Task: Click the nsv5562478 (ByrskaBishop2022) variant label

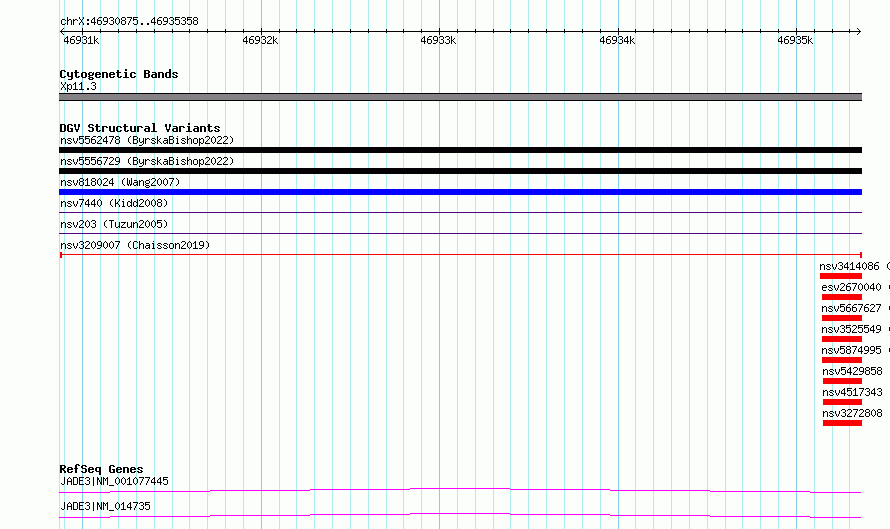Action: (x=147, y=140)
